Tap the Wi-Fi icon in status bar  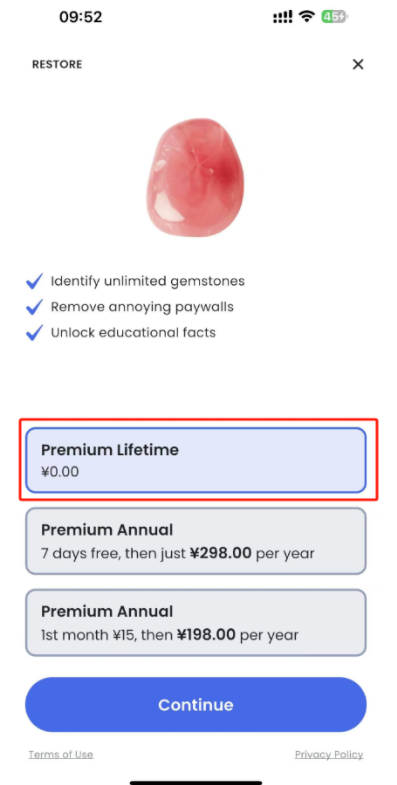click(306, 17)
